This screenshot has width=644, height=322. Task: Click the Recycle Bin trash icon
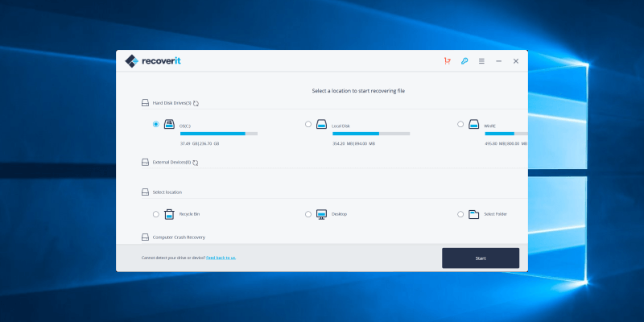169,214
